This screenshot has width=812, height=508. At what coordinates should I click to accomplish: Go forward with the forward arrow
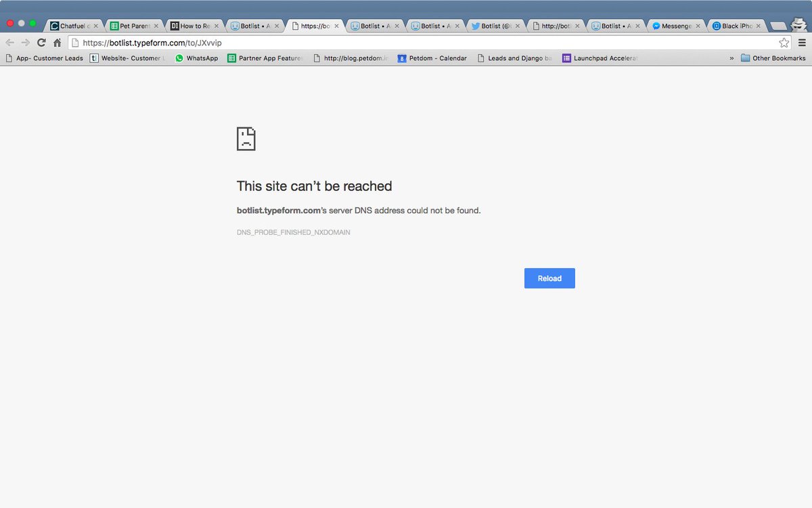tap(26, 43)
